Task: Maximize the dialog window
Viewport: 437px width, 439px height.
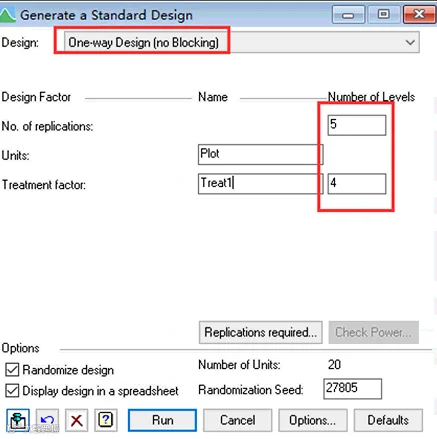Action: tap(383, 15)
